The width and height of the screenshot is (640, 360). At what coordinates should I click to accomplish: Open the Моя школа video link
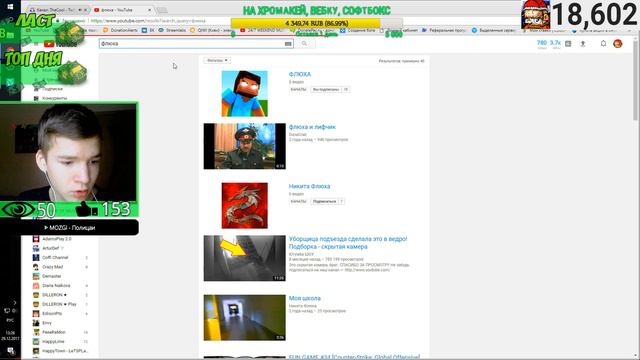click(x=304, y=298)
